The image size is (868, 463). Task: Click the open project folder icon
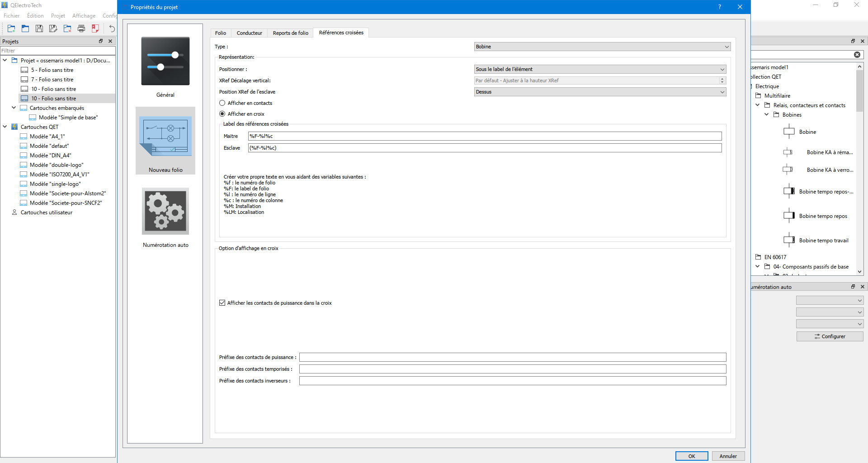pos(25,28)
